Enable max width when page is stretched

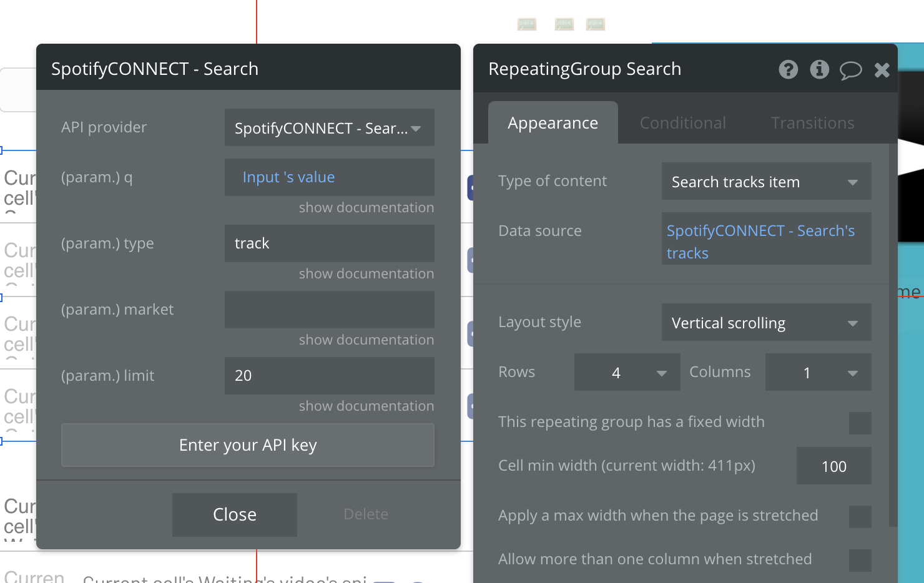coord(860,516)
